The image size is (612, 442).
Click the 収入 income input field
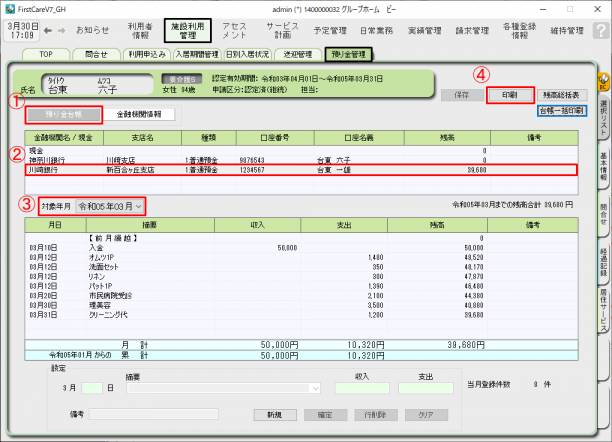pyautogui.click(x=356, y=387)
